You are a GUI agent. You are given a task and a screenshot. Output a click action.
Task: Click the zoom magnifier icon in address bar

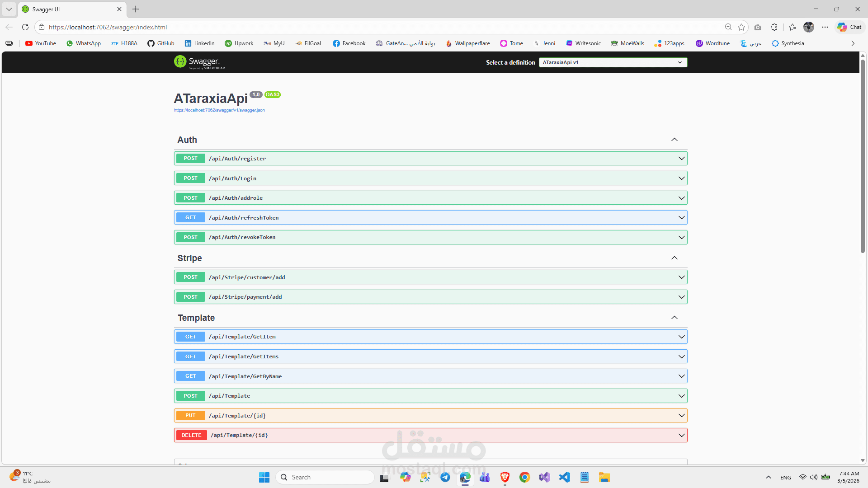(728, 27)
